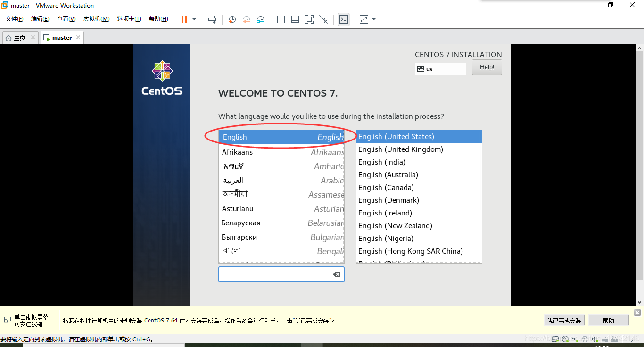Click the CD/DVD drive status icon
This screenshot has height=347, width=644.
pyautogui.click(x=565, y=339)
